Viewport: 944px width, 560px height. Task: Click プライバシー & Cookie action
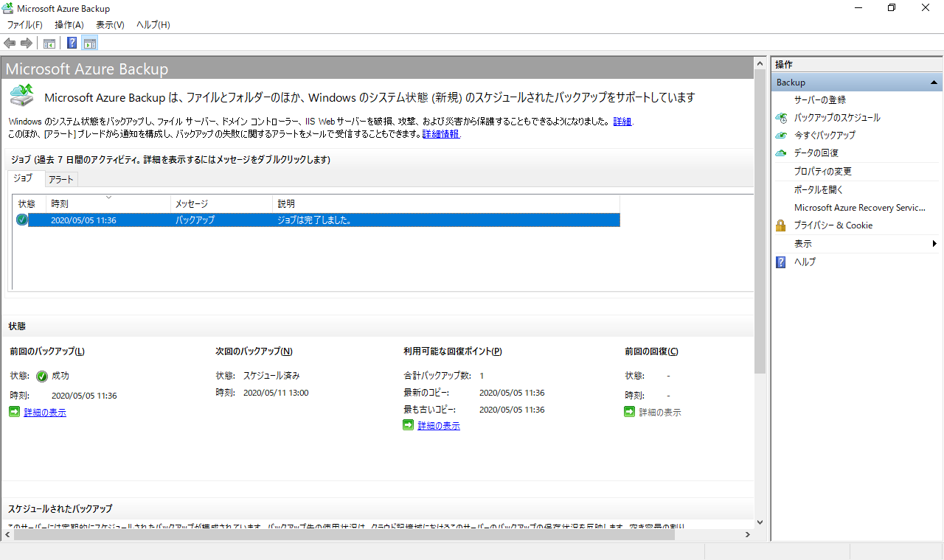(x=833, y=225)
